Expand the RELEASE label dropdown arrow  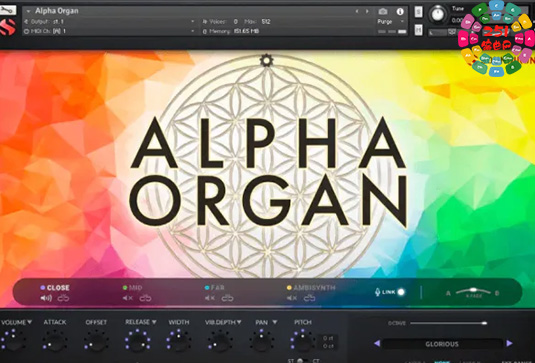click(x=154, y=322)
